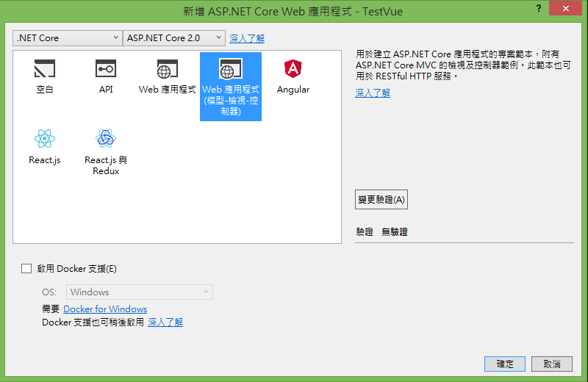Click the 無驗證 authentication status text
Screen dimensions: 588x382
coord(395,231)
